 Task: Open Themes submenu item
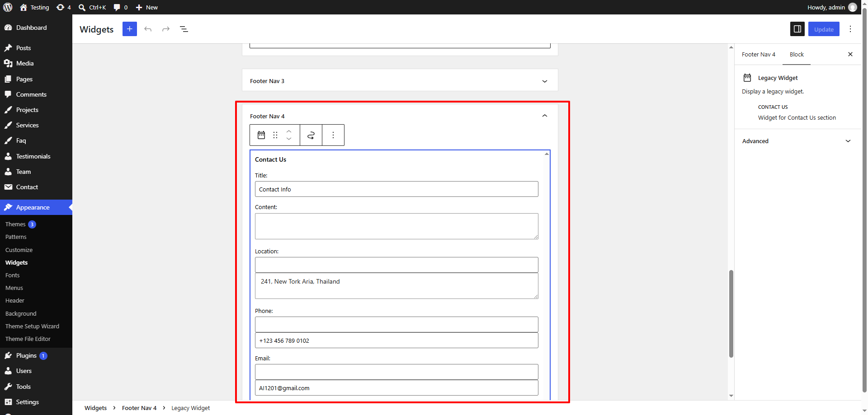pos(15,224)
